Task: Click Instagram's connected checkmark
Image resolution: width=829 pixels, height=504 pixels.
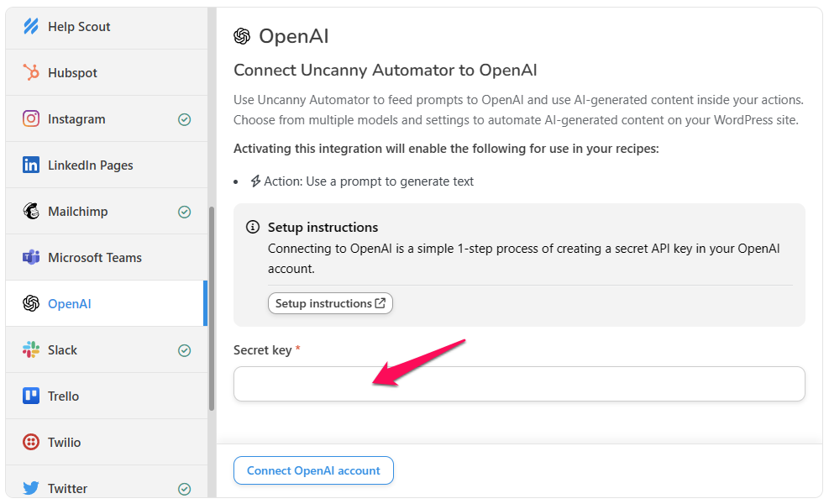Action: tap(185, 120)
